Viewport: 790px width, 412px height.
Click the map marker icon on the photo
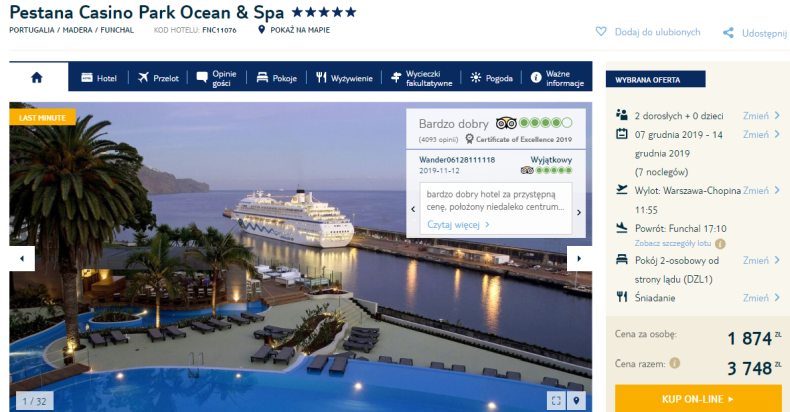click(576, 401)
